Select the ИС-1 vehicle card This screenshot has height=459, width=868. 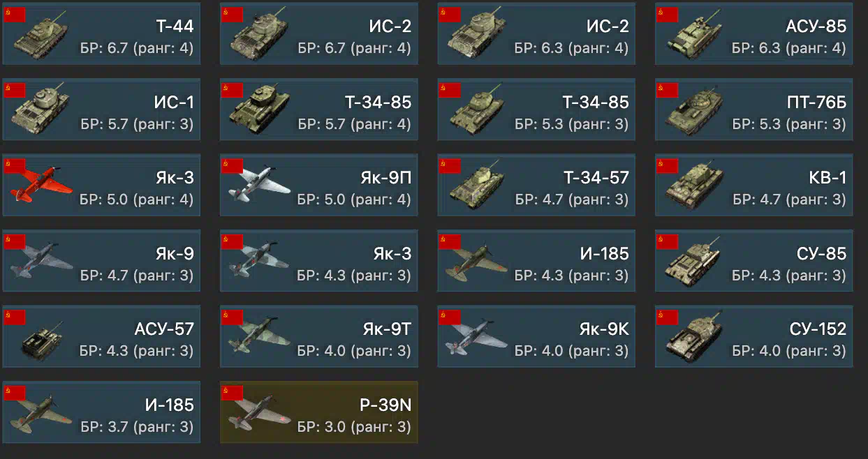(x=101, y=110)
